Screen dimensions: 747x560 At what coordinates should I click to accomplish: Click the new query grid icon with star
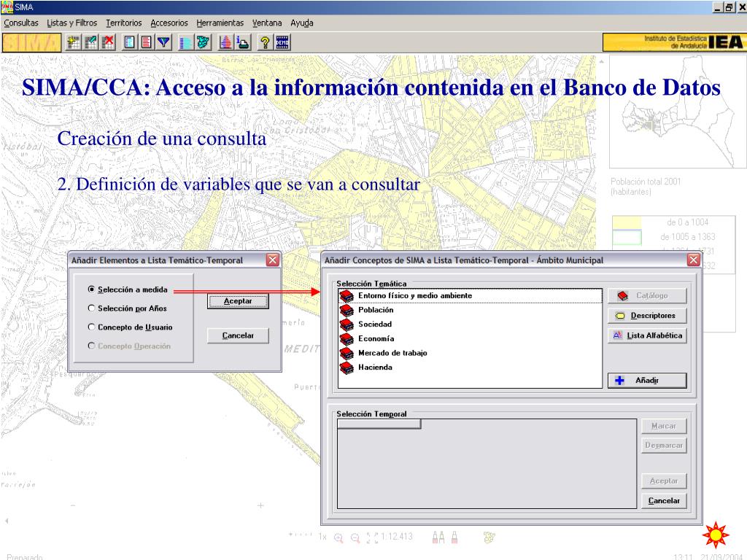74,42
